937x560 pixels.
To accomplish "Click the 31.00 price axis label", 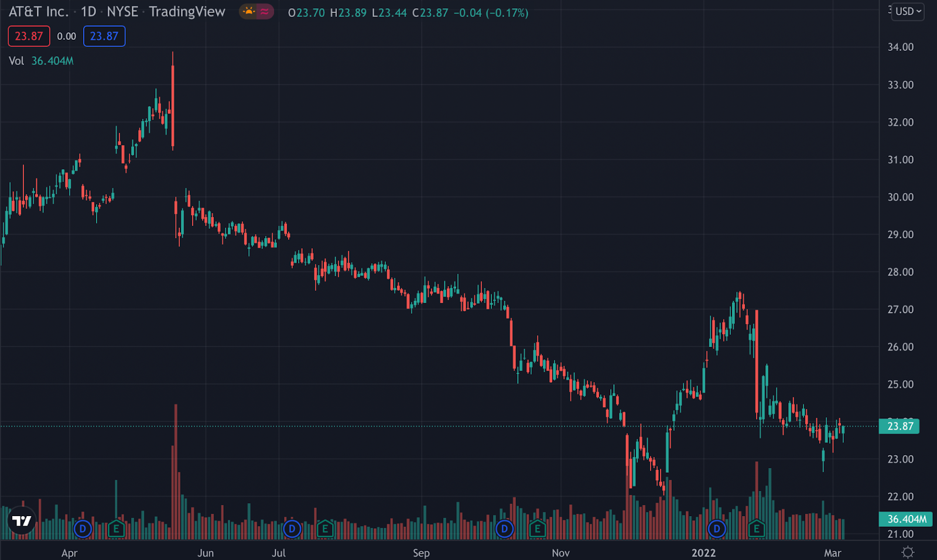I will [x=900, y=160].
